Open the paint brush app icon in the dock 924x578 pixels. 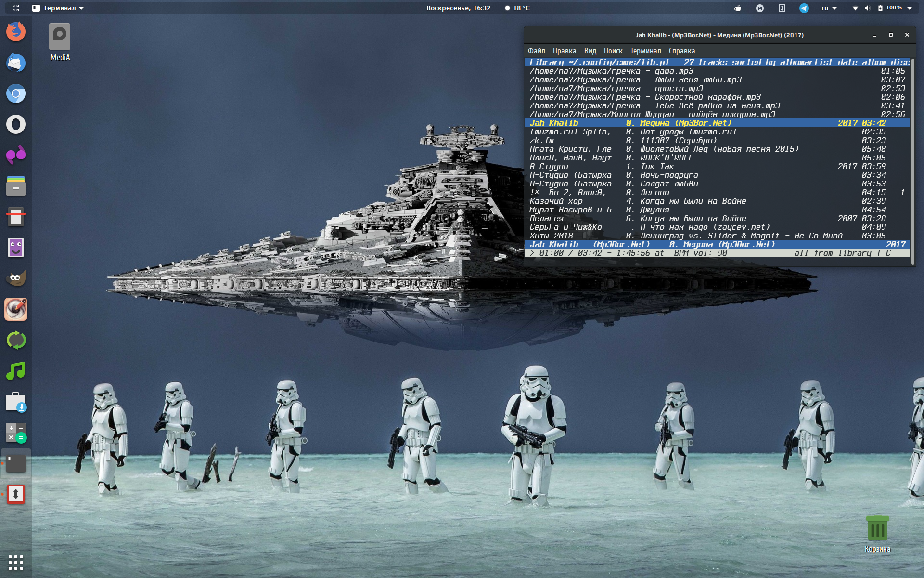[x=16, y=309]
